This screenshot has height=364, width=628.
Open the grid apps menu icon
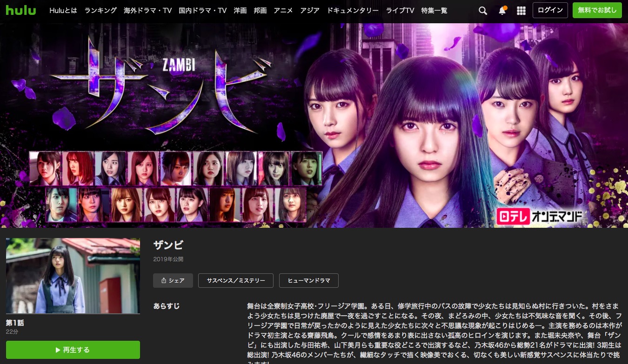pyautogui.click(x=521, y=10)
